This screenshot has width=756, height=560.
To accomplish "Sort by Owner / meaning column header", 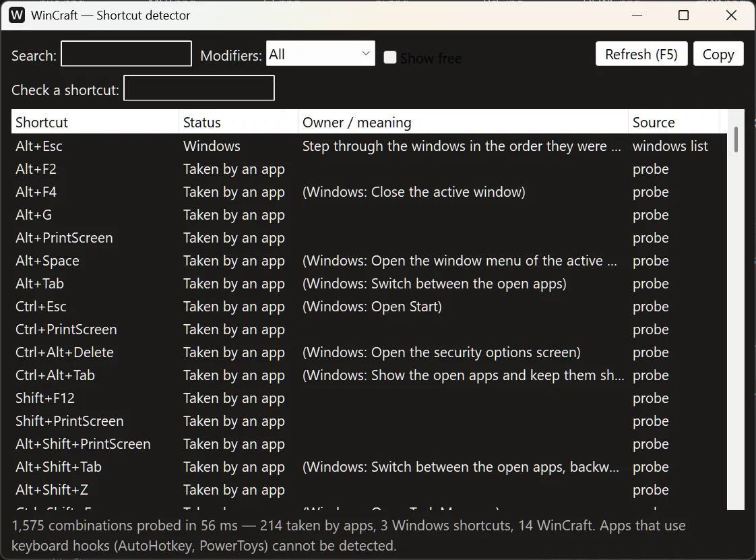I will (x=464, y=122).
